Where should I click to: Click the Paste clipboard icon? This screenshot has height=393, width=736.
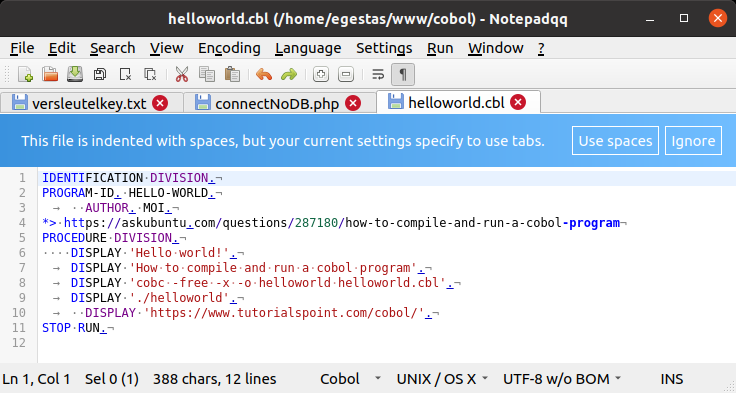(232, 74)
